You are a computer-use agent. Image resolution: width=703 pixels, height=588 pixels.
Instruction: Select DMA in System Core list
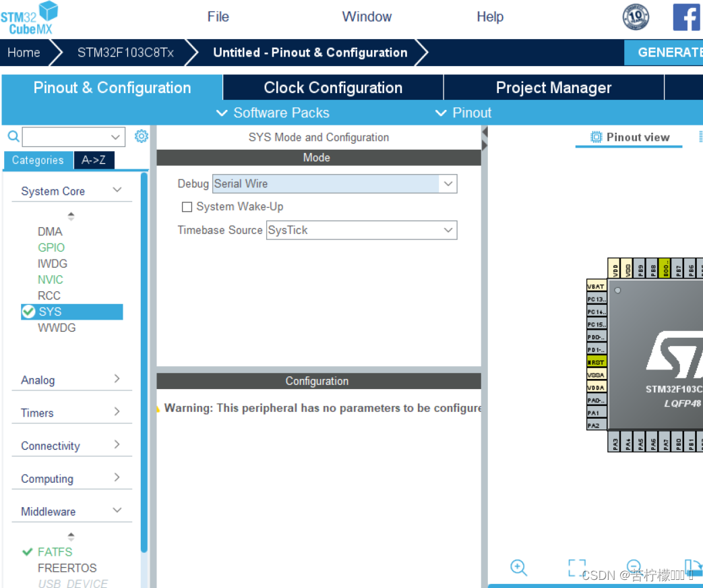(50, 231)
